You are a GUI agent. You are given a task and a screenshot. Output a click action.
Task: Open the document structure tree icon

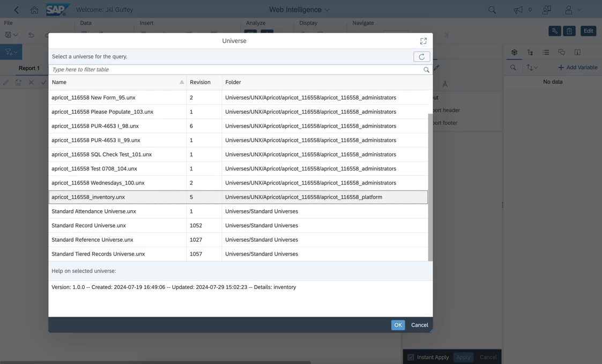point(530,52)
